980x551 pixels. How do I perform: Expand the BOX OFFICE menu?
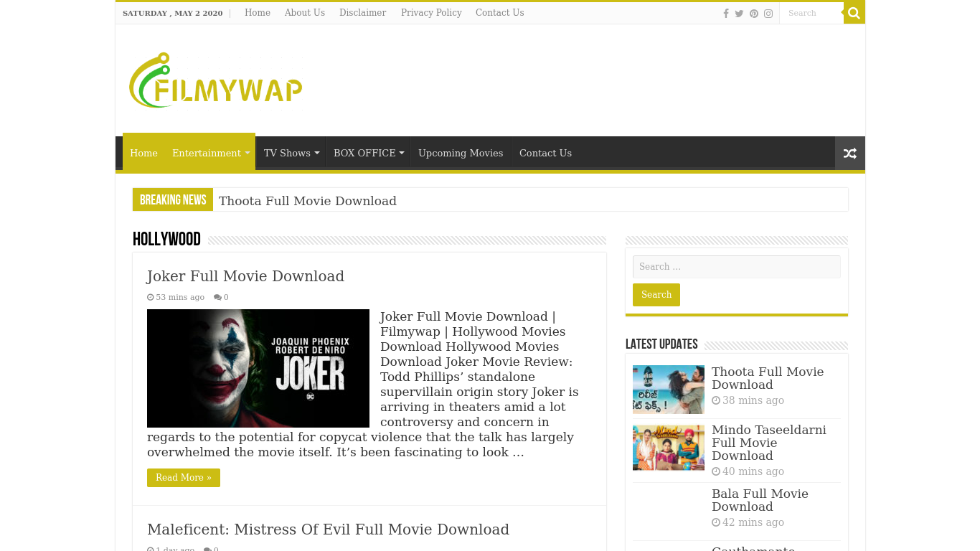click(368, 153)
